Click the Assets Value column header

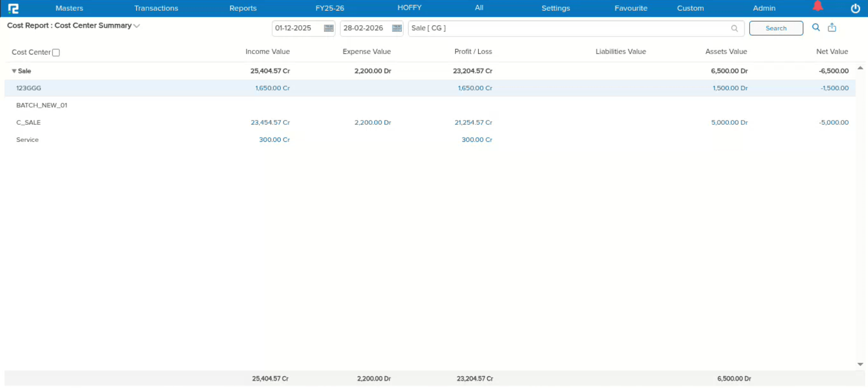tap(726, 52)
